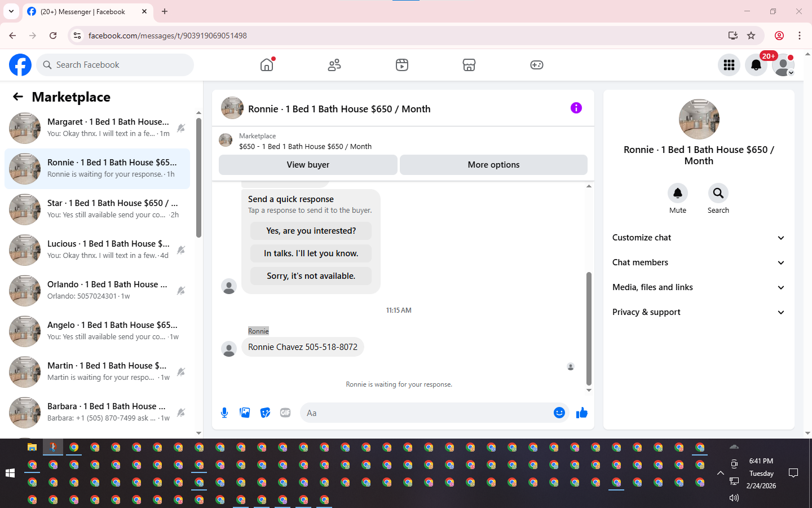The height and width of the screenshot is (508, 812).
Task: Open Lucious's conversation in the list
Action: tap(97, 250)
